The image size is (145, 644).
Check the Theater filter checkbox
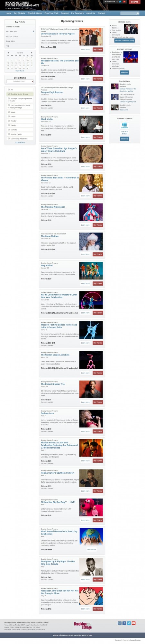tap(9, 121)
